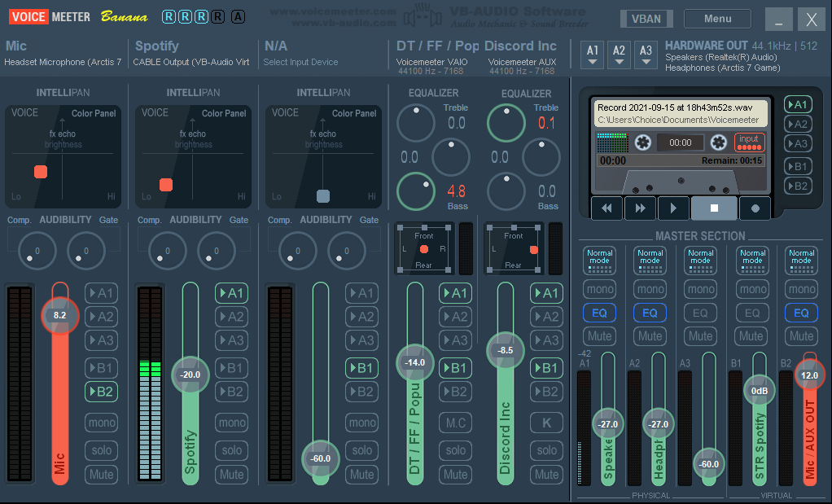
Task: Route recorder playback to B2
Action: click(x=798, y=186)
